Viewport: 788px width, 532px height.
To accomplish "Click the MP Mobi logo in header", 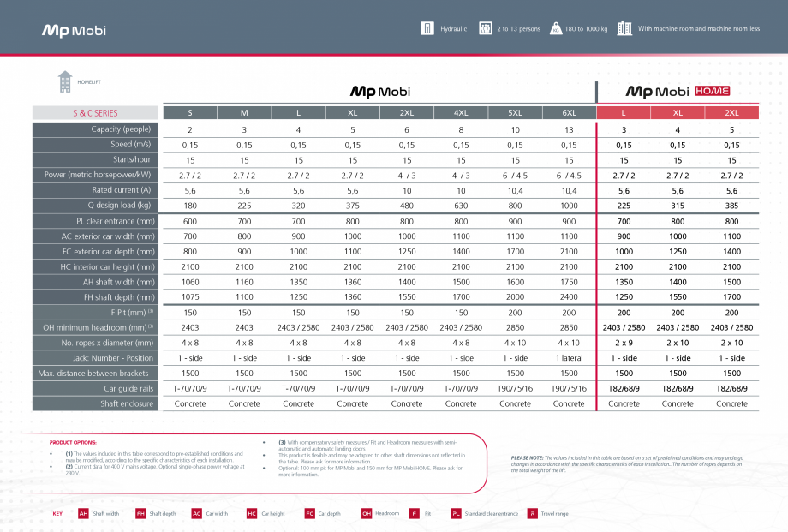I will (75, 31).
